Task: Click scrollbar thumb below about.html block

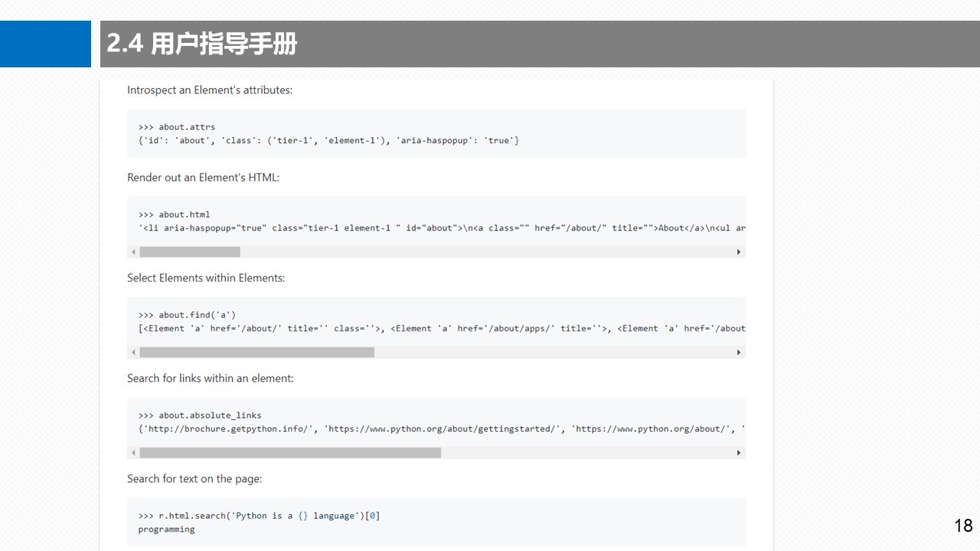Action: [190, 252]
